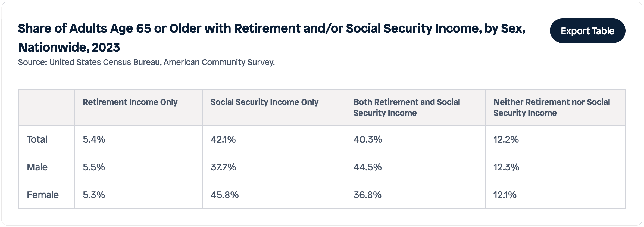Click the 44.5% cell in Male row
The image size is (644, 227).
pyautogui.click(x=368, y=167)
